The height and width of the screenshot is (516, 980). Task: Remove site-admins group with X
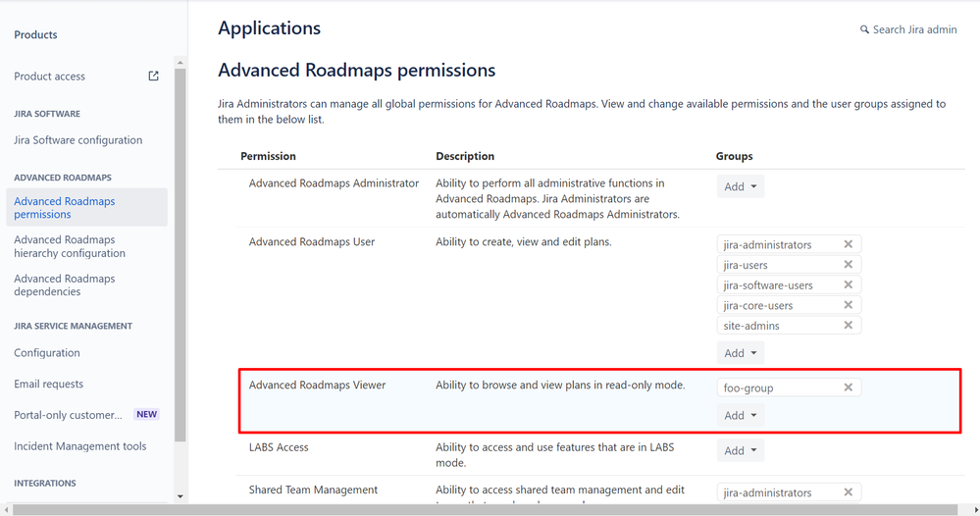pyautogui.click(x=849, y=325)
